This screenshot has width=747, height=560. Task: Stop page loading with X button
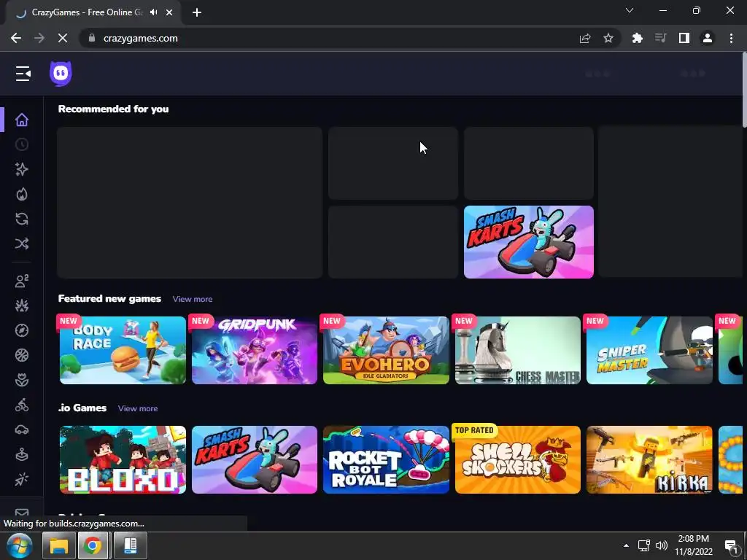(x=63, y=38)
